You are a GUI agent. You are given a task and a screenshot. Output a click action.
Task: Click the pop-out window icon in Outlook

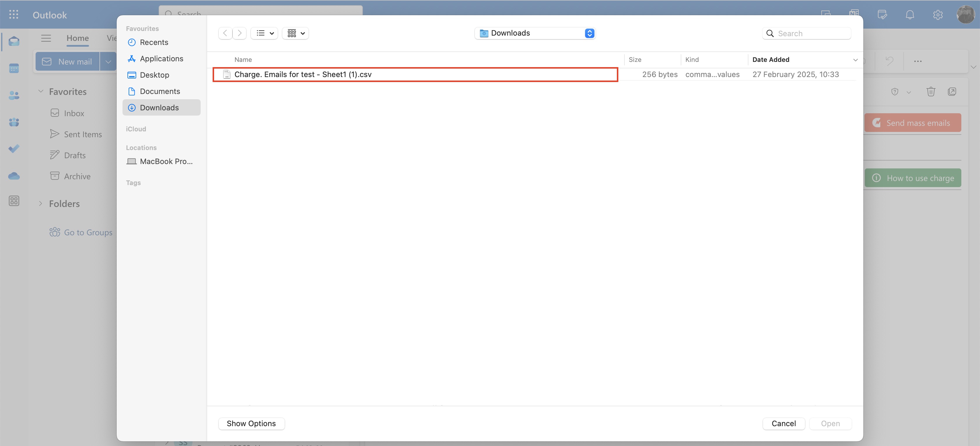pos(952,91)
